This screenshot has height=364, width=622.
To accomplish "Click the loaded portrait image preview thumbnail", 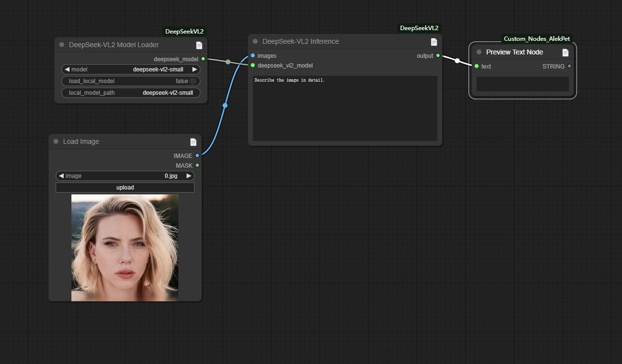I will coord(125,248).
